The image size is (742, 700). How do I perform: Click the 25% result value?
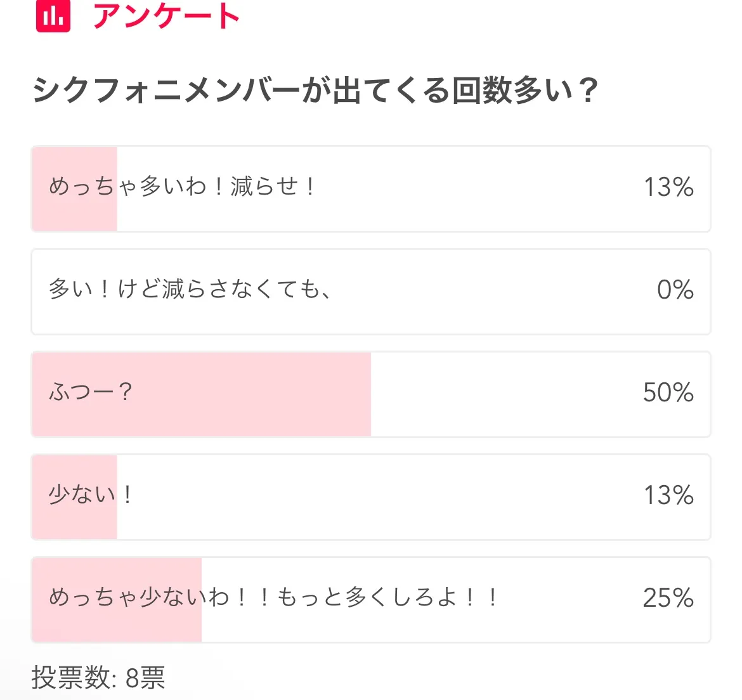[668, 599]
